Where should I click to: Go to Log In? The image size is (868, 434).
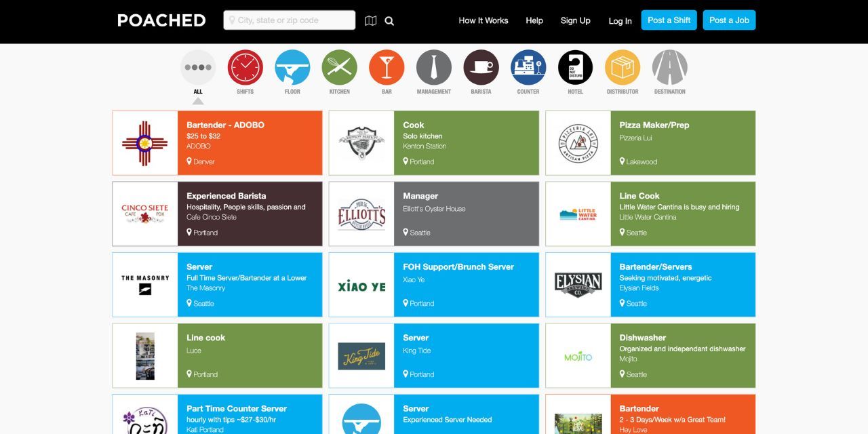pos(620,21)
